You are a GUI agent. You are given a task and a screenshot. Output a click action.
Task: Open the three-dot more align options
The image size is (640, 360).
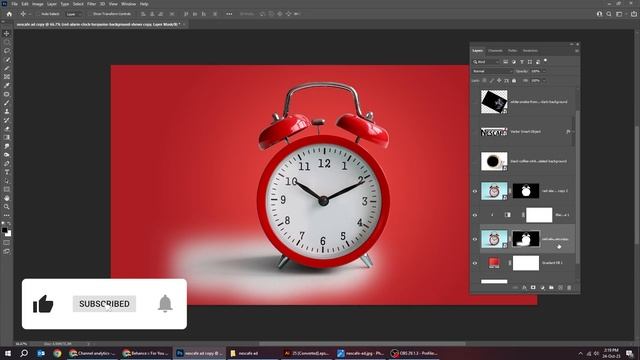pyautogui.click(x=229, y=14)
